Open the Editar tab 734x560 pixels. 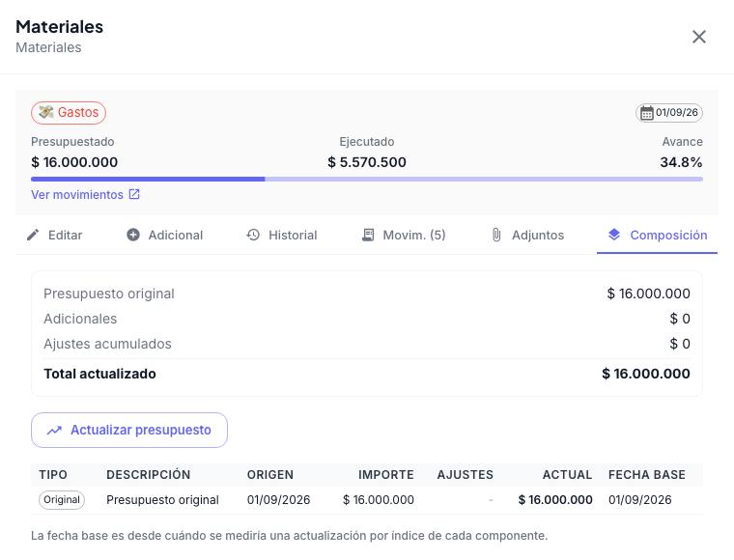tap(55, 235)
